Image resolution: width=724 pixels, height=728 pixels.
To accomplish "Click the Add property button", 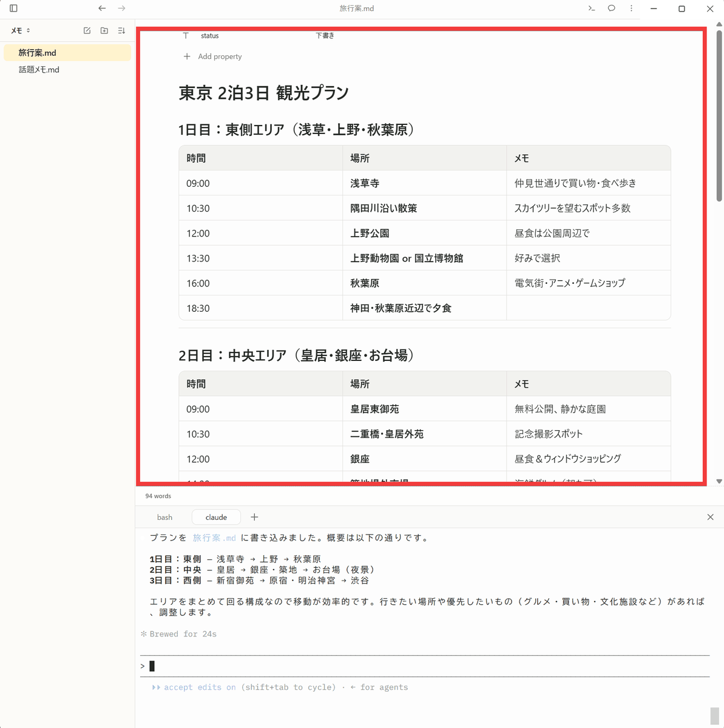I will tap(213, 56).
